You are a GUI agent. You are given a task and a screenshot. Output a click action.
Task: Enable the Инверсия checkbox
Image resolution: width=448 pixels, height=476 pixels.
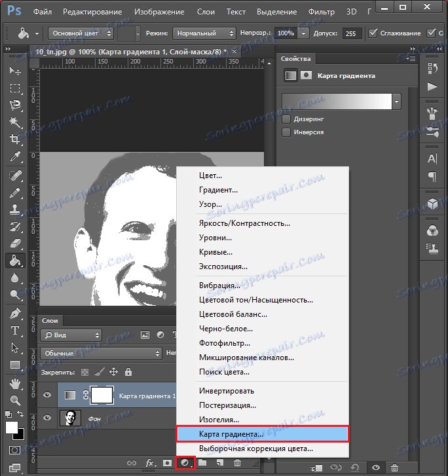click(286, 132)
